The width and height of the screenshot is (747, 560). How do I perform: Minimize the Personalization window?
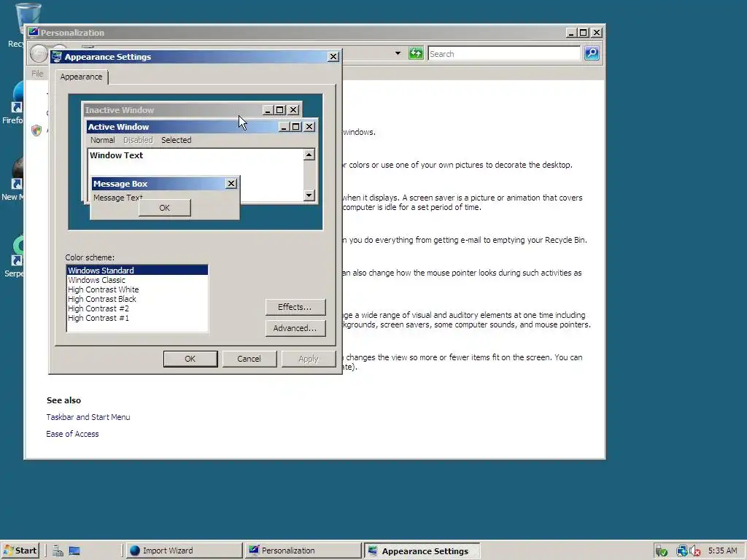coord(572,32)
